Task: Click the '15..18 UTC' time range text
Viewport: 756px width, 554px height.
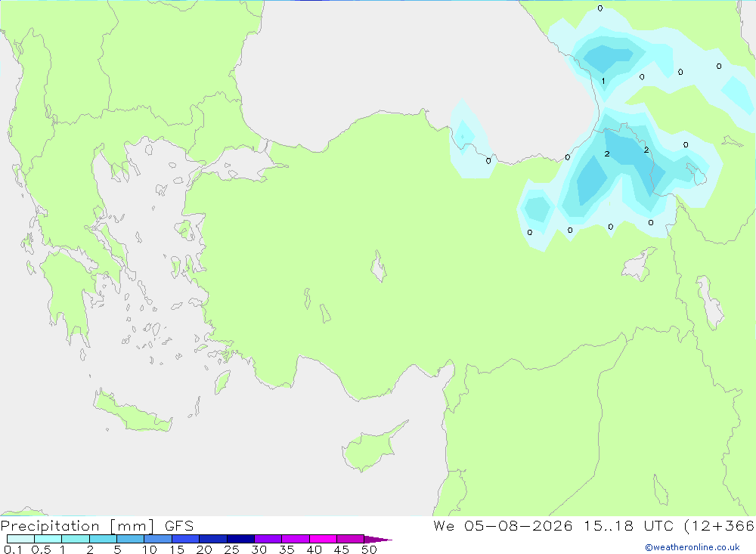Action: pos(629,525)
